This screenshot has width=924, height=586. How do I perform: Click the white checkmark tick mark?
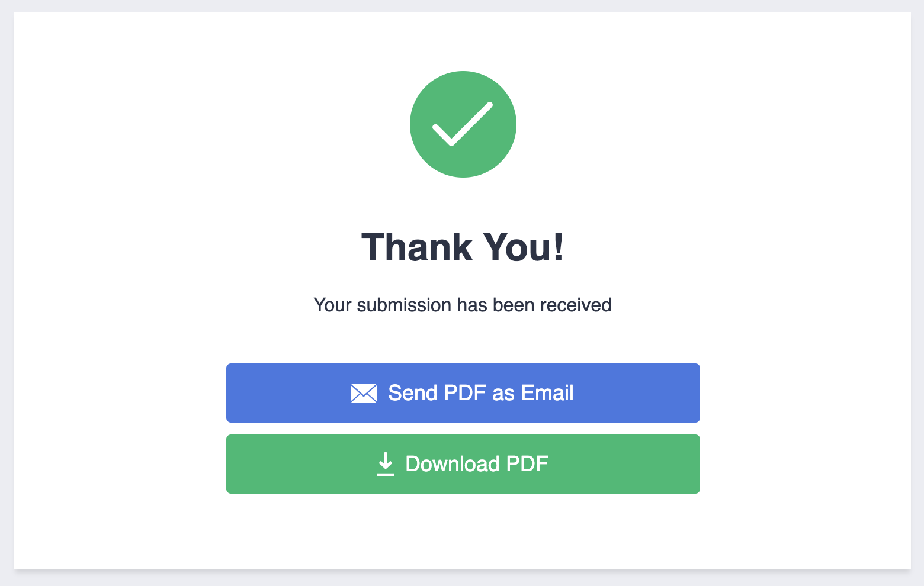coord(463,124)
